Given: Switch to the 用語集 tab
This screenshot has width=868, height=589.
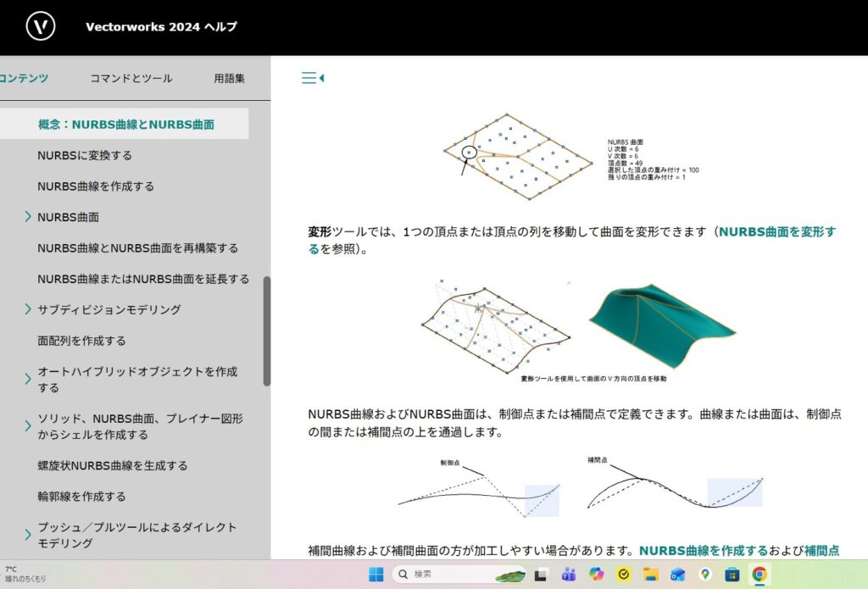Looking at the screenshot, I should click(230, 78).
